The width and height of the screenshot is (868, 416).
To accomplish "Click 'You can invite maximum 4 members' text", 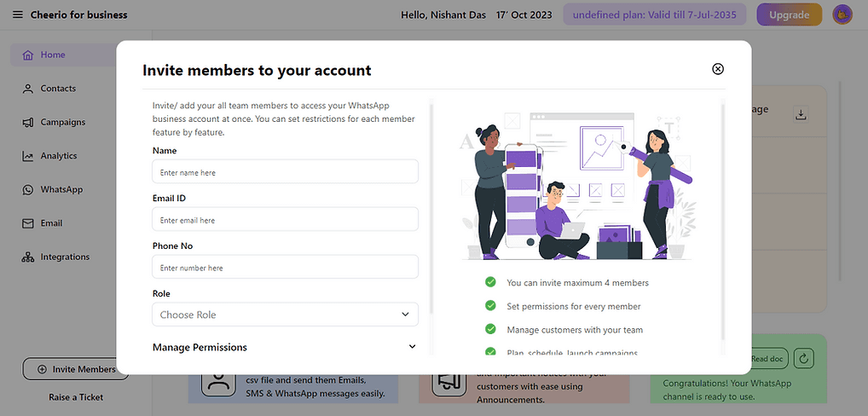I will pyautogui.click(x=577, y=283).
